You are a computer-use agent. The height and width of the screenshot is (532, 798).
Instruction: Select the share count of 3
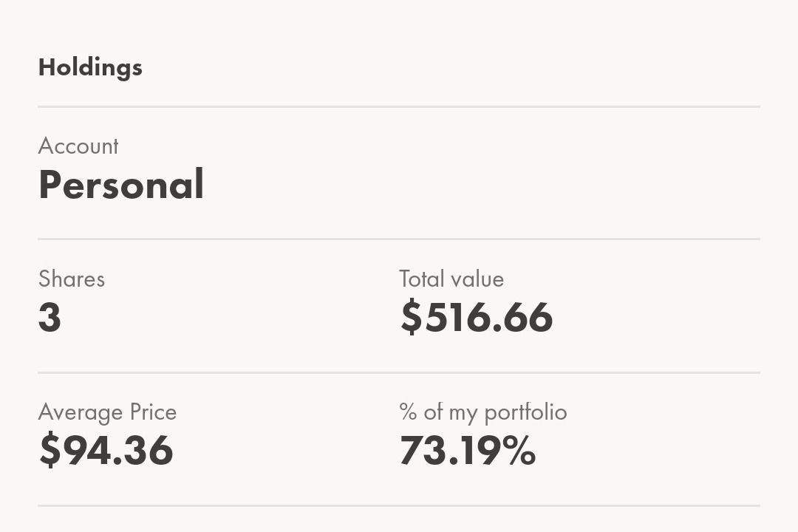50,317
